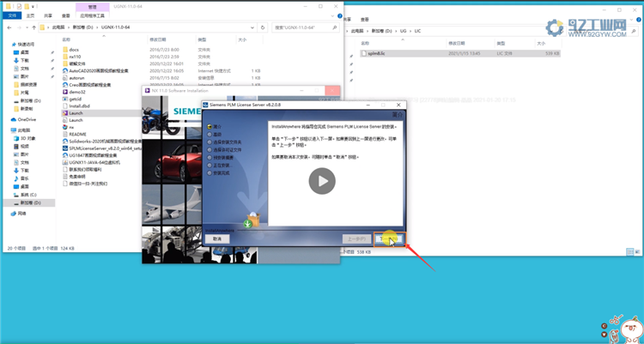This screenshot has height=344, width=644.
Task: Sort by the 名称 column in the UGNX window
Action: click(x=66, y=39)
